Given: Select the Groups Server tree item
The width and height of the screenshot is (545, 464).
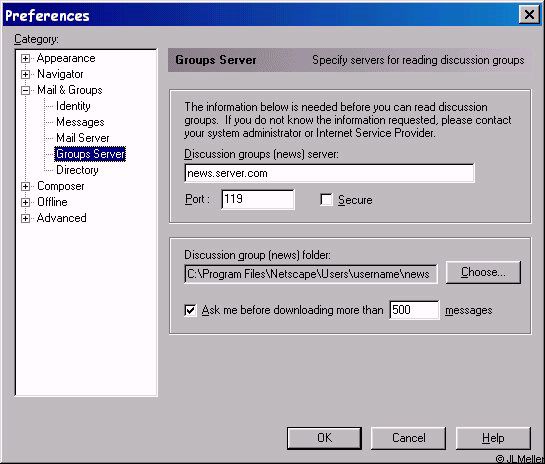Looking at the screenshot, I should [x=90, y=154].
